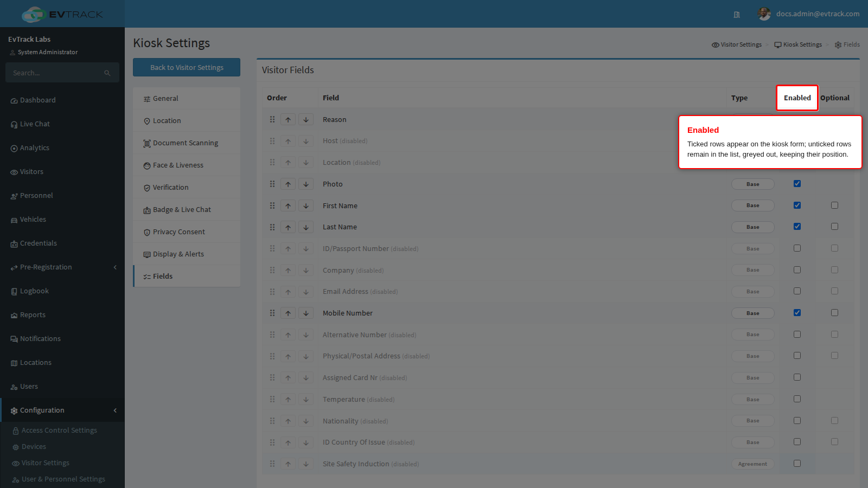Open docs.admin@evtrack.com account menu
The height and width of the screenshot is (488, 868).
point(808,14)
